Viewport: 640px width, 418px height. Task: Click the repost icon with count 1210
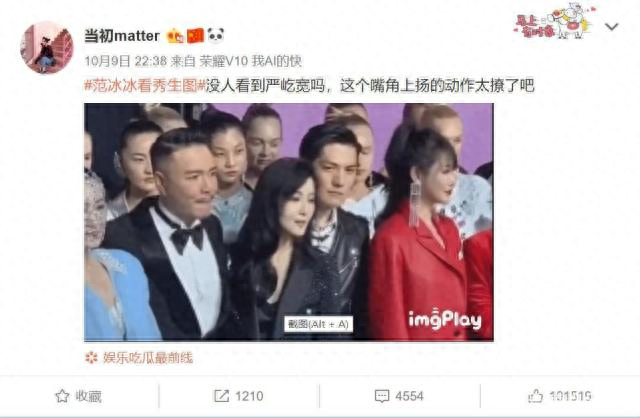pyautogui.click(x=221, y=396)
